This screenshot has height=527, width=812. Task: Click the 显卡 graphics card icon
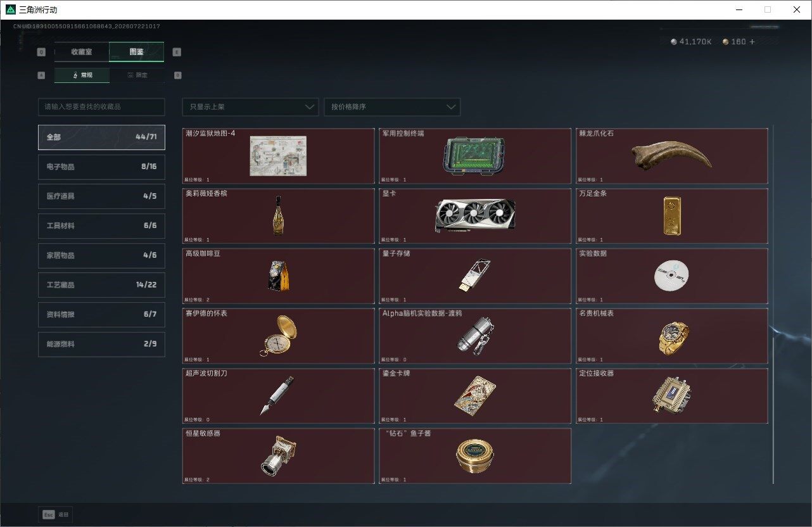click(x=474, y=215)
